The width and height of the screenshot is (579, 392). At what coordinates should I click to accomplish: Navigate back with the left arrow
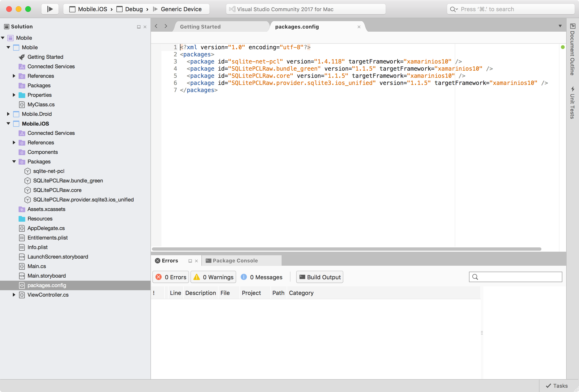coord(156,26)
